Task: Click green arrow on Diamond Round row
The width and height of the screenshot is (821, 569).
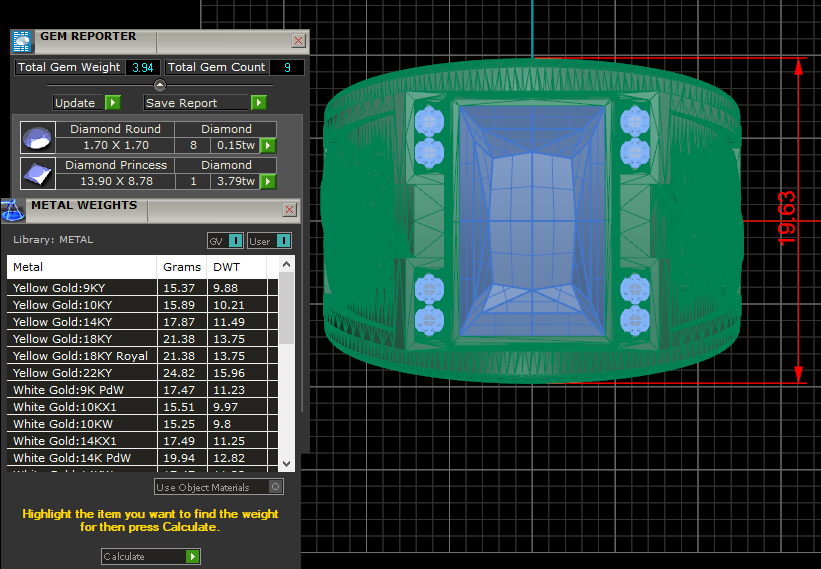Action: point(268,146)
